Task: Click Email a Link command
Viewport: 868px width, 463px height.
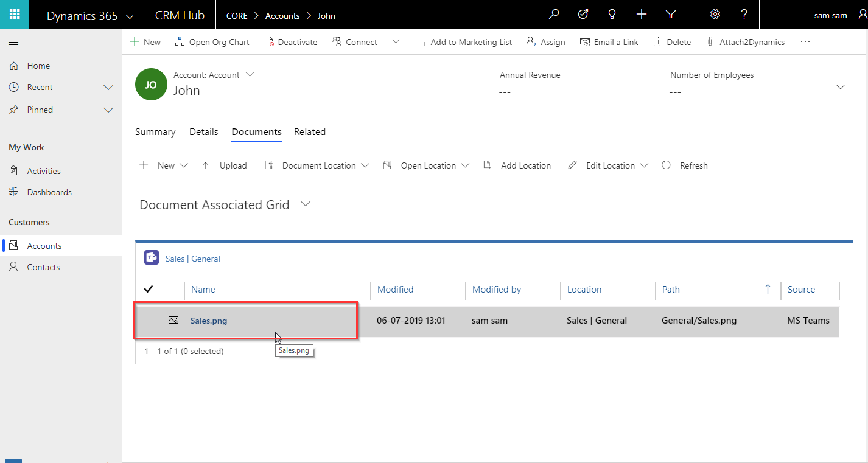Action: tap(609, 42)
